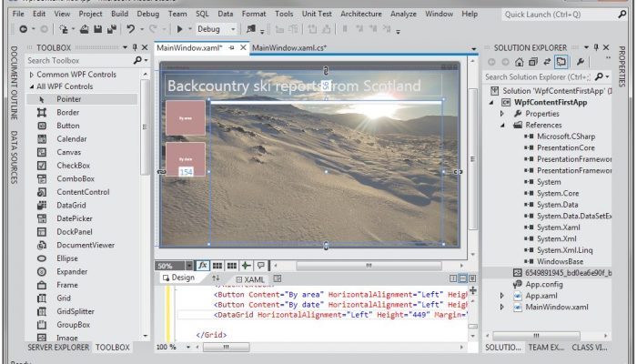The width and height of the screenshot is (637, 364).
Task: Click the designer horizontal scrollbar thumb
Action: [x=369, y=266]
